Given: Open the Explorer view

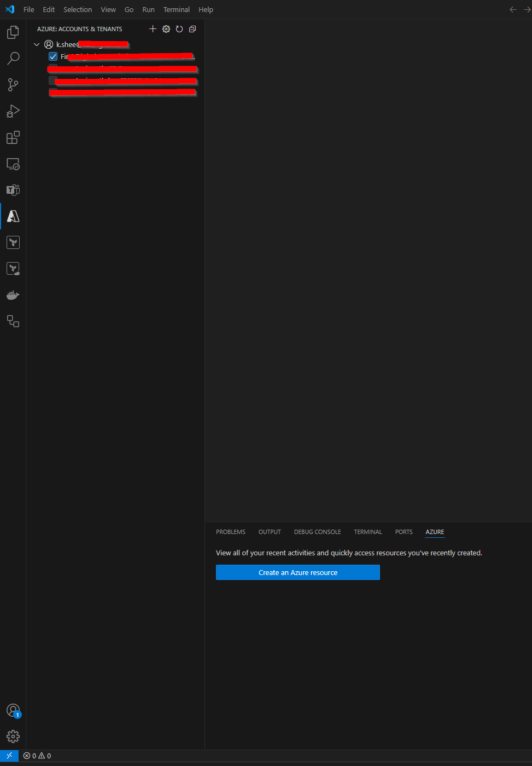Looking at the screenshot, I should click(x=13, y=32).
